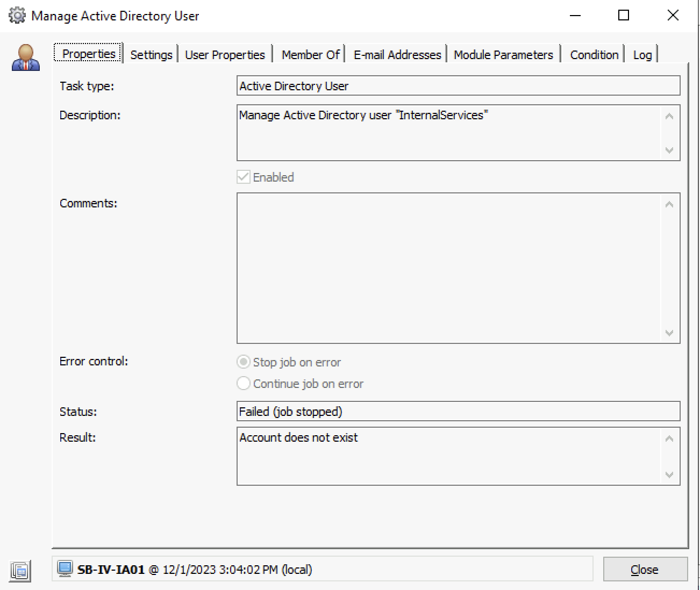Image resolution: width=700 pixels, height=590 pixels.
Task: Click Comments scrollbar up arrow
Action: pos(669,204)
